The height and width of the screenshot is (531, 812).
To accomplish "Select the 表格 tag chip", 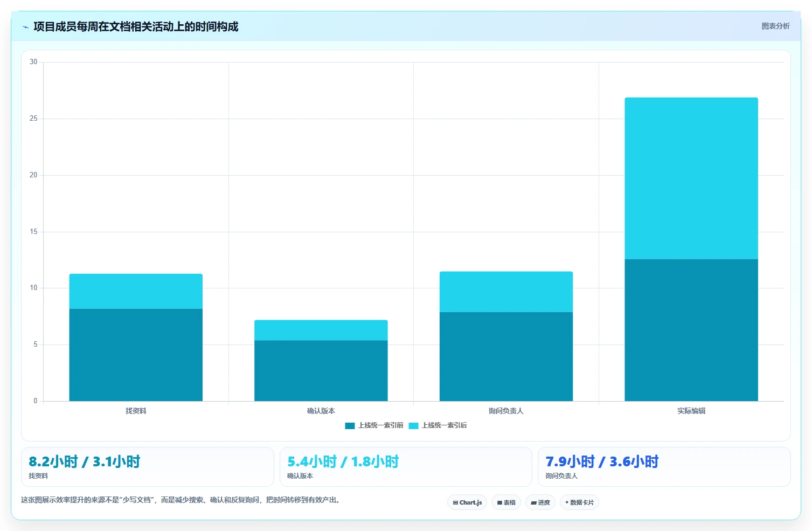I will tap(506, 502).
